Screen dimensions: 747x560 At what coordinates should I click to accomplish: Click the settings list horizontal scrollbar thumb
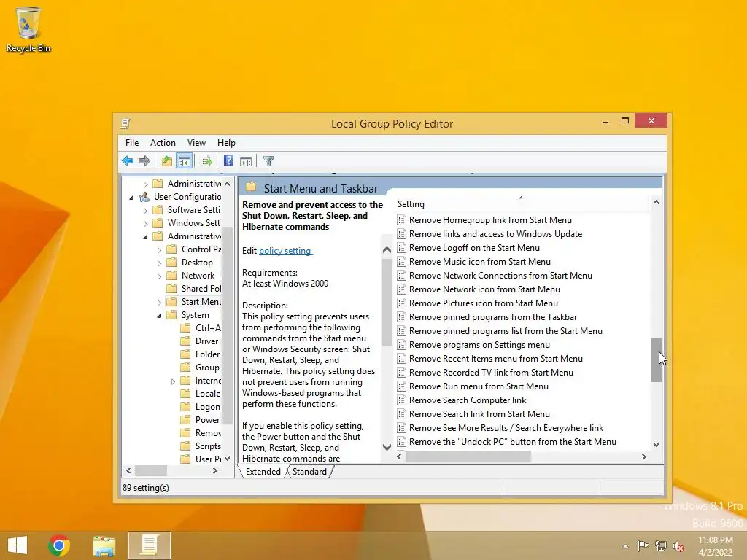[x=468, y=456]
